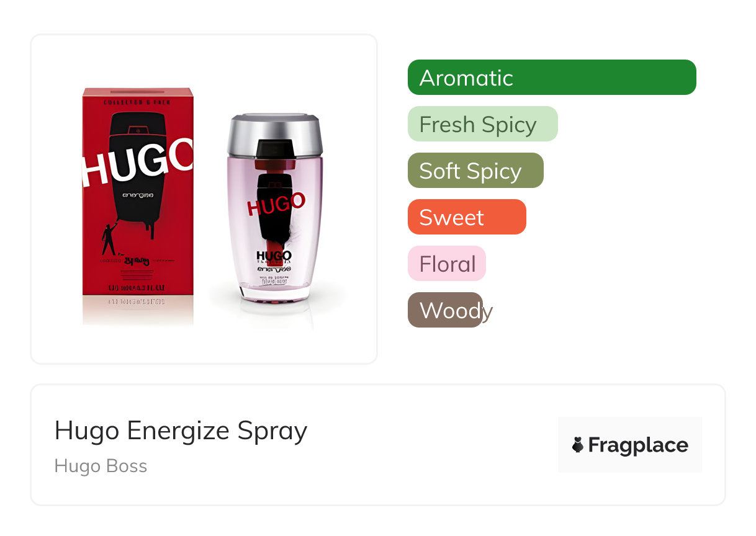Click the brown Woody accord bar
The height and width of the screenshot is (536, 756).
point(445,310)
